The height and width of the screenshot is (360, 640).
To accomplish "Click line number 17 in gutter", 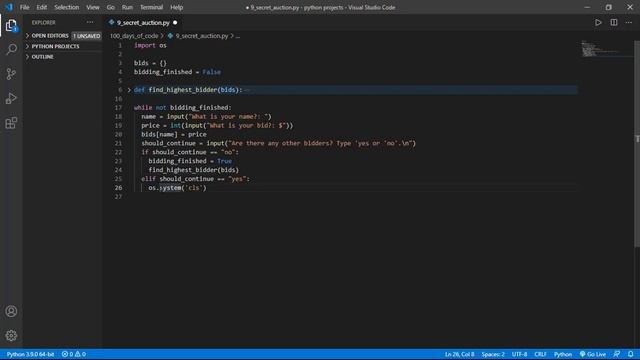I will coord(118,108).
